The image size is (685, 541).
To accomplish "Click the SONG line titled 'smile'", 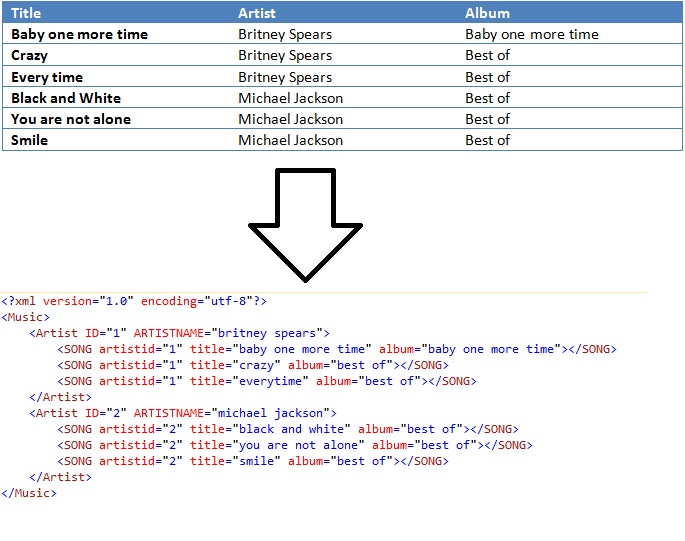I will click(x=253, y=461).
